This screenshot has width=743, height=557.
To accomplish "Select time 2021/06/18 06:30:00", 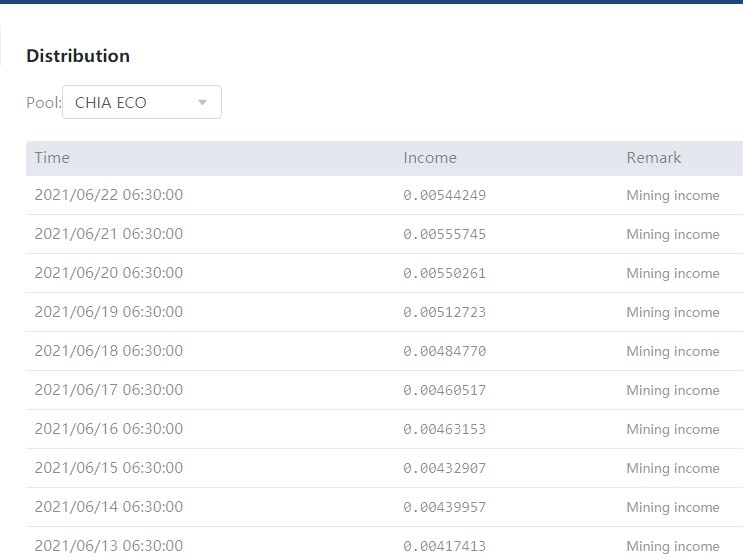I will [x=109, y=350].
